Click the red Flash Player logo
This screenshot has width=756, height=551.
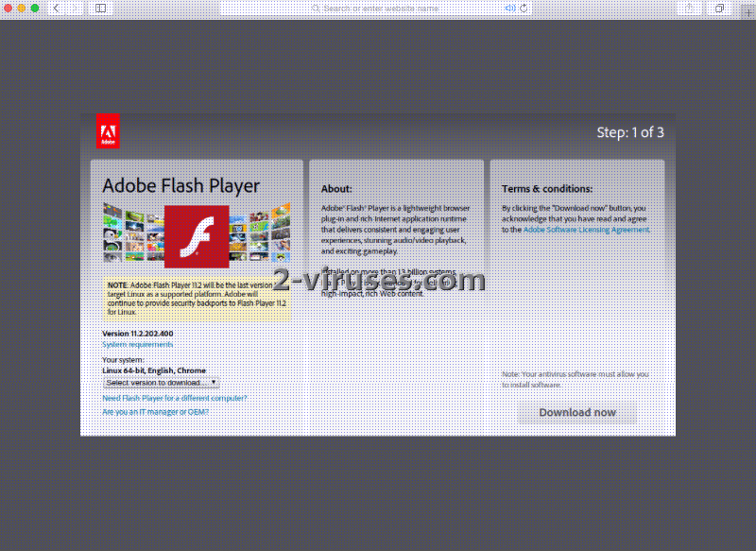point(197,236)
